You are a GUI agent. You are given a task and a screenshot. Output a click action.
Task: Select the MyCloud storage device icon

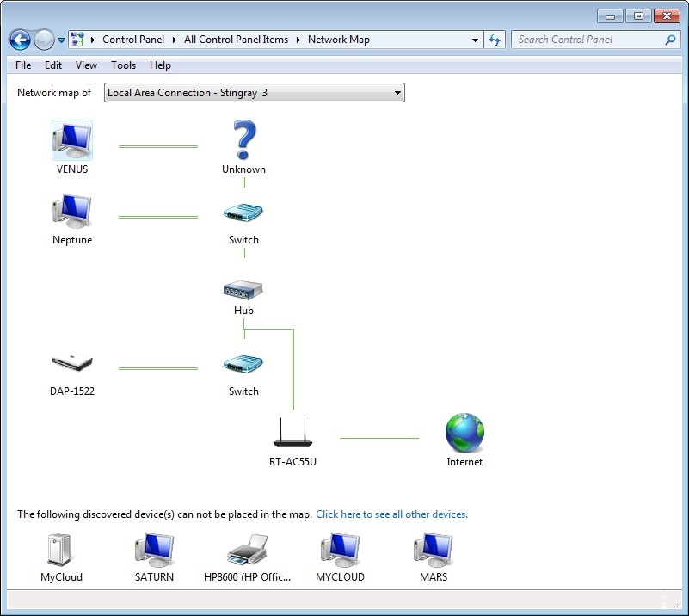point(59,549)
